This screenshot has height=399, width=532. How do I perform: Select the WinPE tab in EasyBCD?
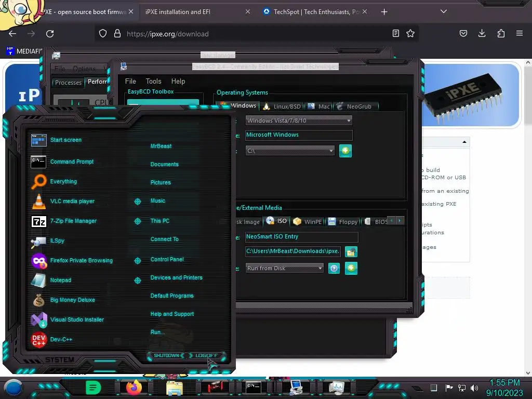308,222
